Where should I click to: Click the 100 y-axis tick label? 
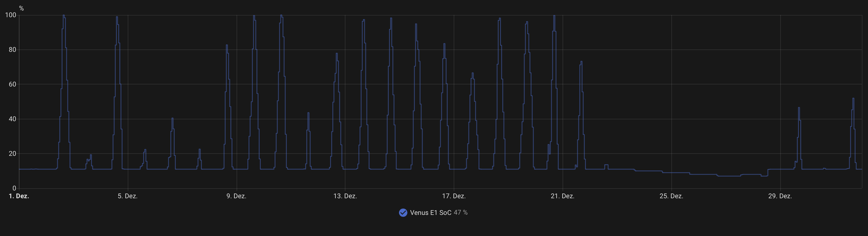(11, 15)
